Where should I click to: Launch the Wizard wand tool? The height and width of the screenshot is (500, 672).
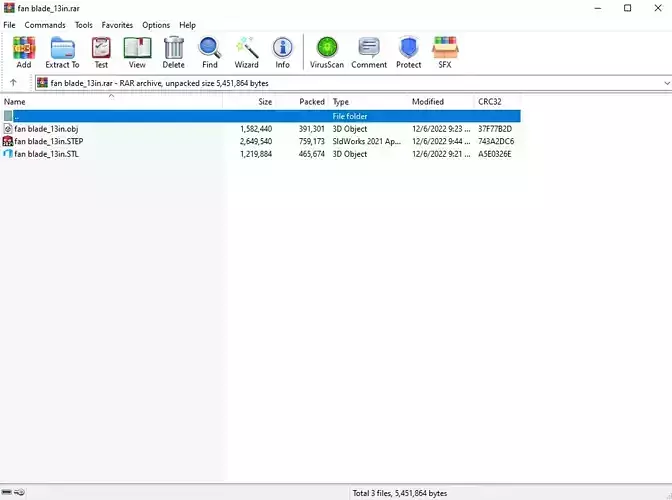(x=246, y=52)
